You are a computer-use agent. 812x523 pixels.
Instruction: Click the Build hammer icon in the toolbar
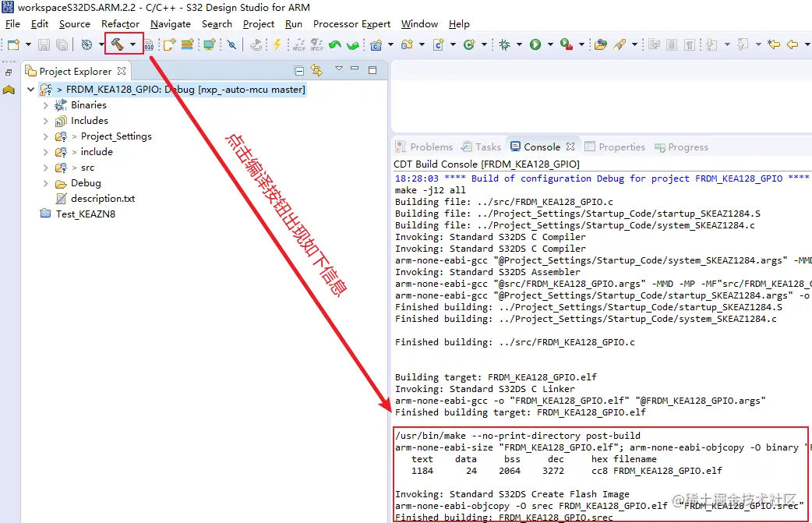click(x=118, y=44)
